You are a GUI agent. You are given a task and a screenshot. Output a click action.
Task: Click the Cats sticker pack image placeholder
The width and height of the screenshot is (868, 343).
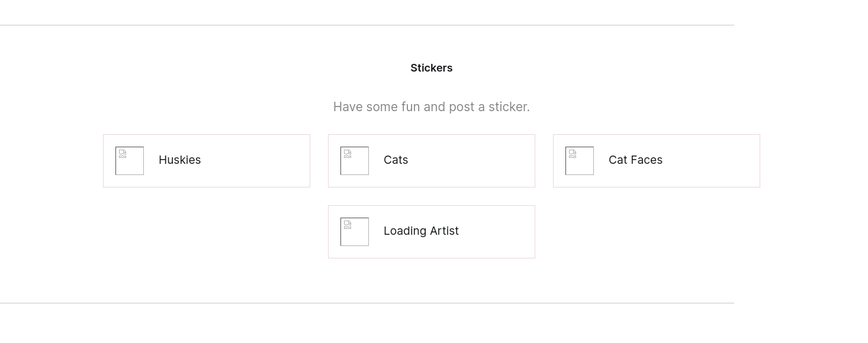click(355, 161)
